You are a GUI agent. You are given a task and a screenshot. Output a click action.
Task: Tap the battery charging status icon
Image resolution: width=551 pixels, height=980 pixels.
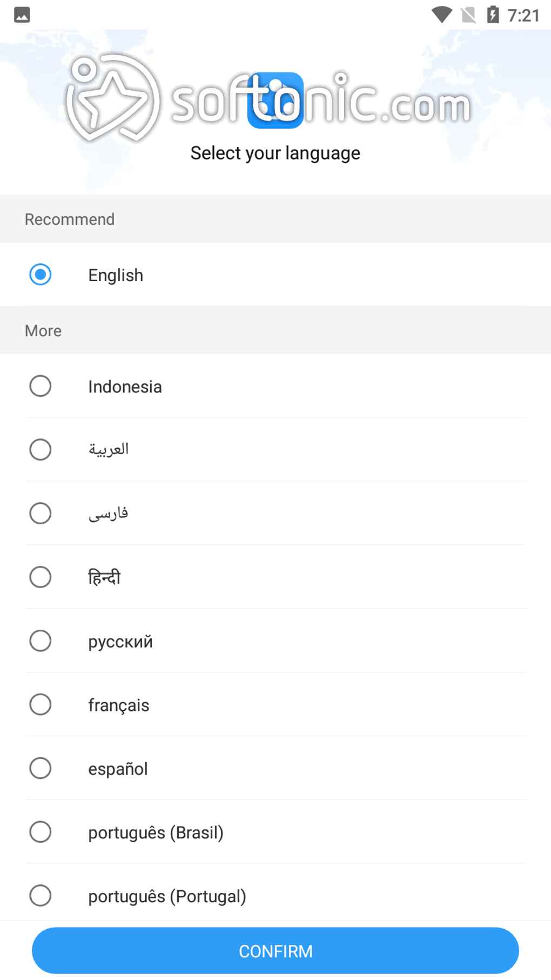tap(493, 15)
